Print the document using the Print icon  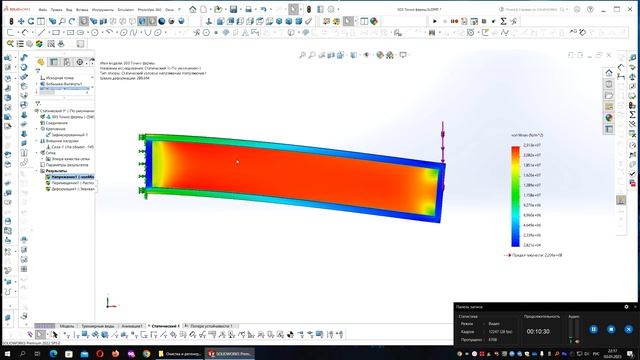(248, 9)
